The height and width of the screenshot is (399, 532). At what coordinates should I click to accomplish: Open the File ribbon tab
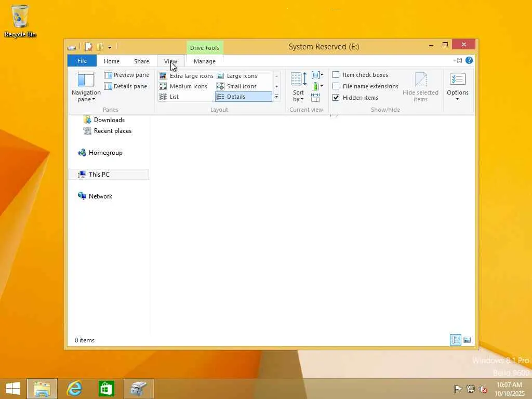pyautogui.click(x=82, y=61)
